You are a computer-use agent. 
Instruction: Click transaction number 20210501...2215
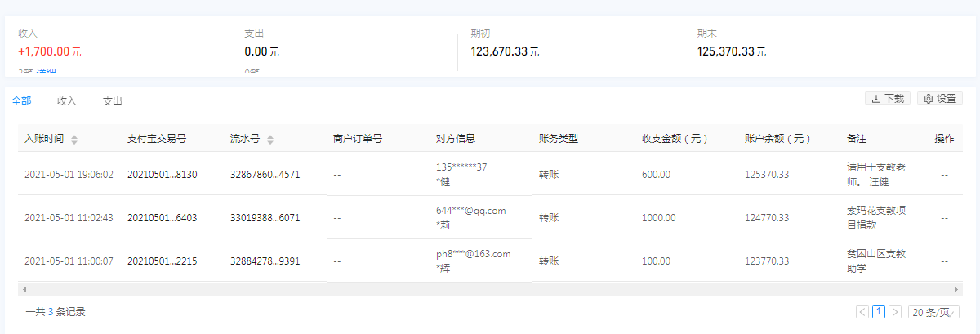pos(163,261)
